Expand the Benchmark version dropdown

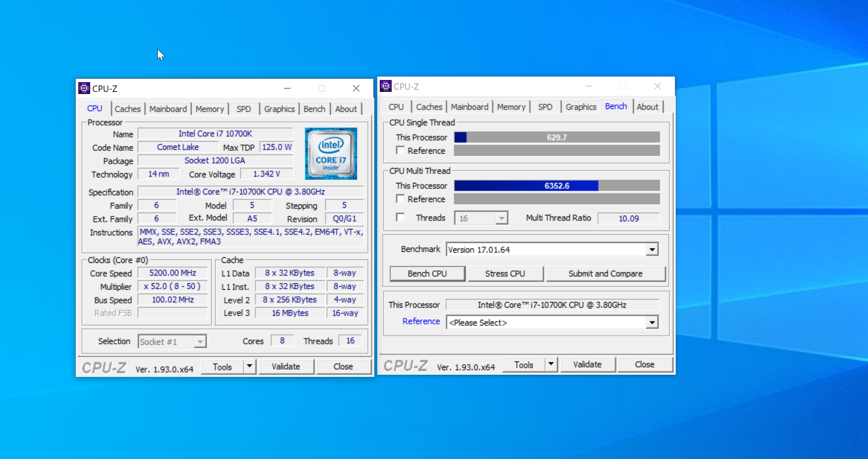click(652, 250)
